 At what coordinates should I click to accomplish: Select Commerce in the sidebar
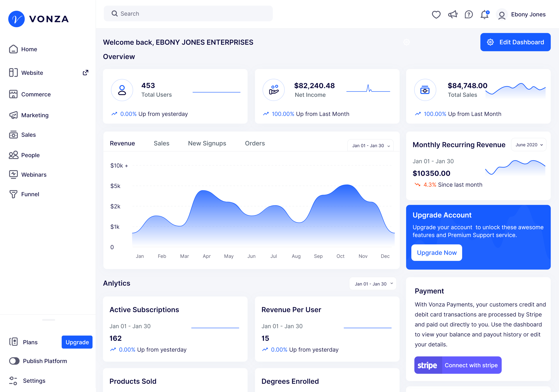click(x=36, y=94)
